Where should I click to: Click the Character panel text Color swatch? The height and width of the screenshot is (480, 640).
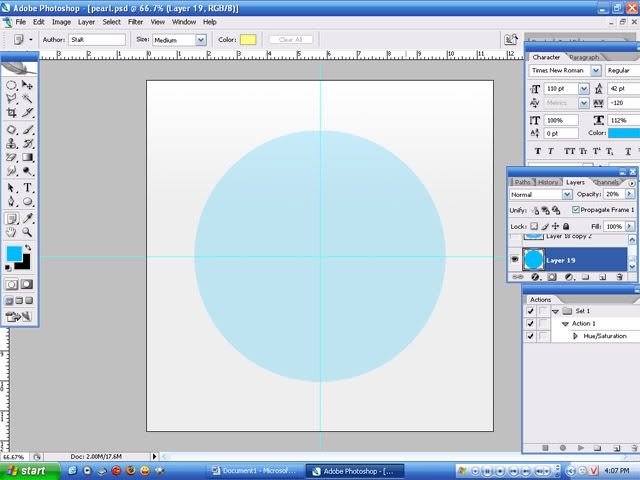[624, 133]
